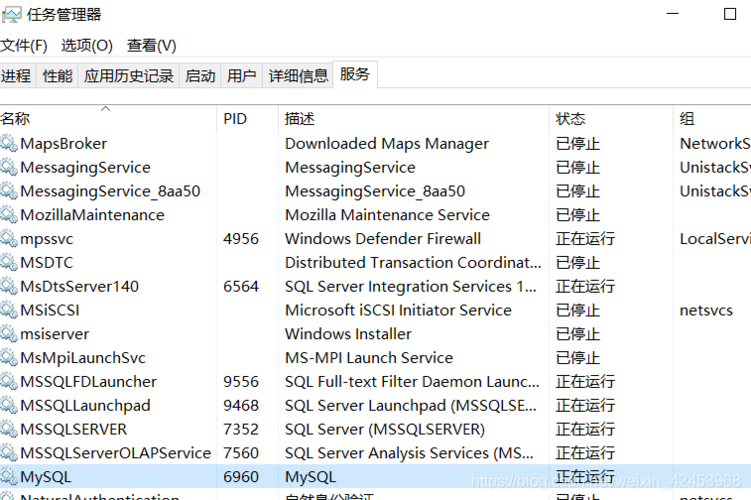This screenshot has width=751, height=500.
Task: Click the Downloaded Maps Manager description
Action: [387, 144]
